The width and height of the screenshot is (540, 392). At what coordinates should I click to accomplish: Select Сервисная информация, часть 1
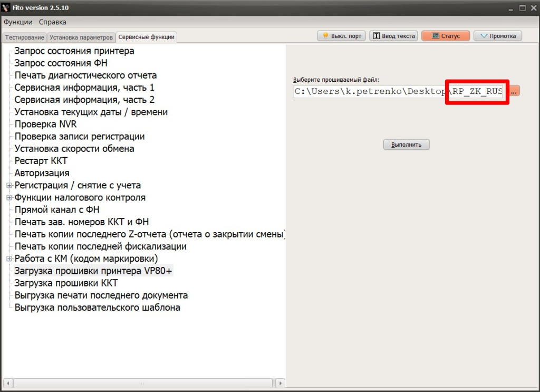[x=84, y=88]
